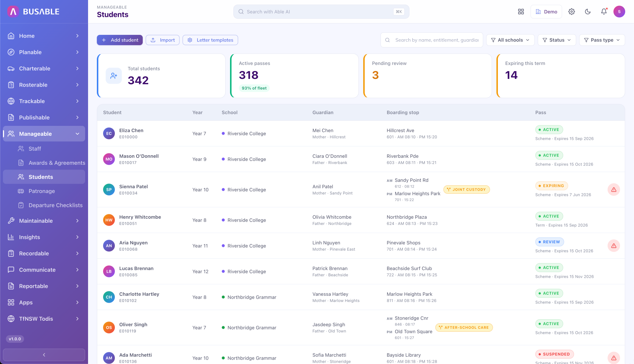This screenshot has height=364, width=634.
Task: Open the Patronage submenu item
Action: [44, 191]
